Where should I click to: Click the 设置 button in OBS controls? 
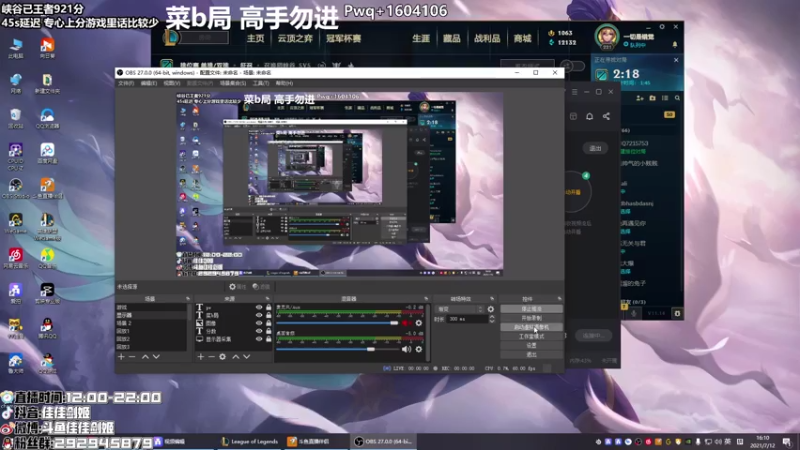click(x=532, y=345)
